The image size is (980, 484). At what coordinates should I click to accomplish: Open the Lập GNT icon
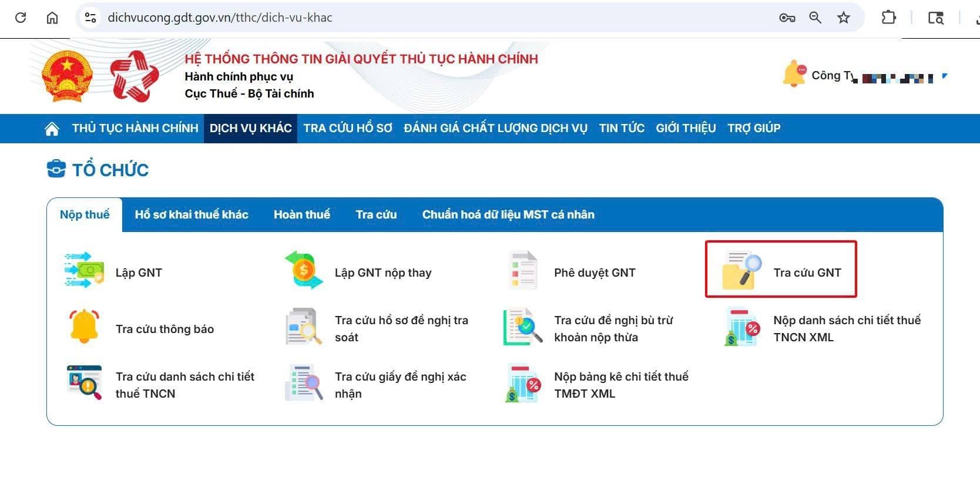pos(84,270)
